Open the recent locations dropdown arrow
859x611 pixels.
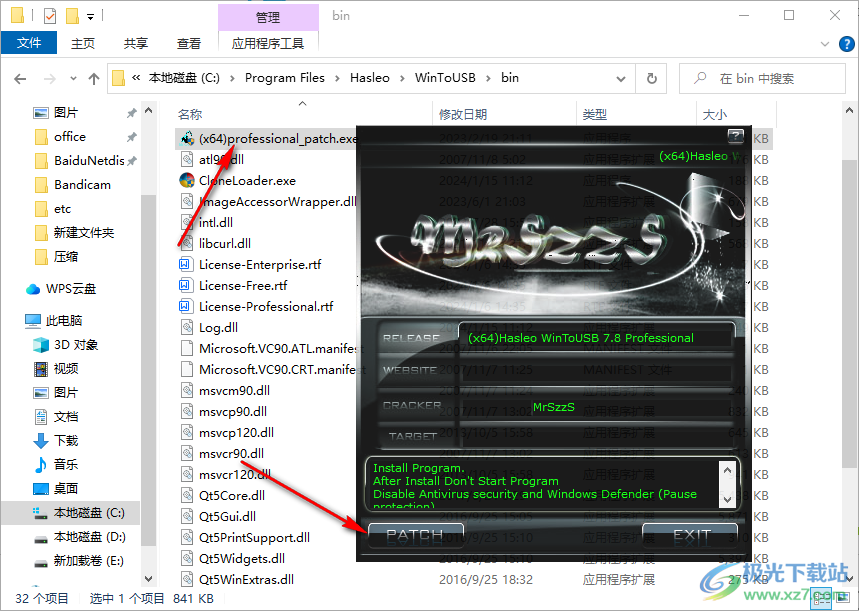click(x=73, y=79)
